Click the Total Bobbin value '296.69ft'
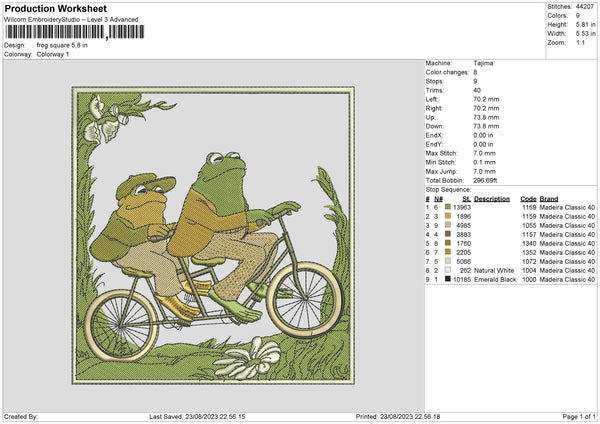The width and height of the screenshot is (600, 424). [x=485, y=181]
